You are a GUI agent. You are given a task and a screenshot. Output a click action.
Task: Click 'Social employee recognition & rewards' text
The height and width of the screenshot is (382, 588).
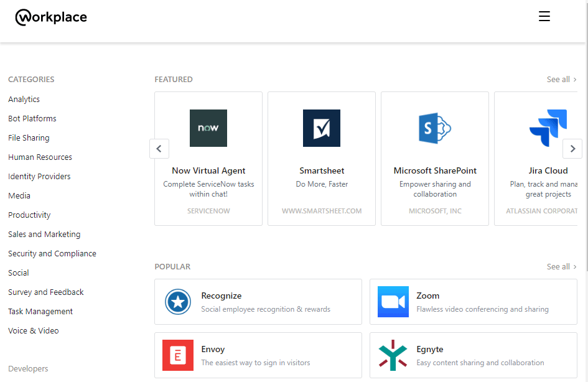pos(266,309)
